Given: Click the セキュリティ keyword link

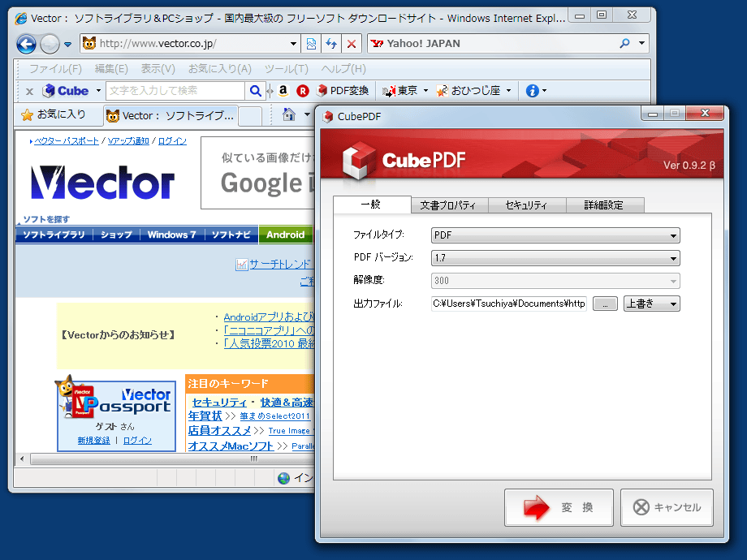Looking at the screenshot, I should coord(219,403).
